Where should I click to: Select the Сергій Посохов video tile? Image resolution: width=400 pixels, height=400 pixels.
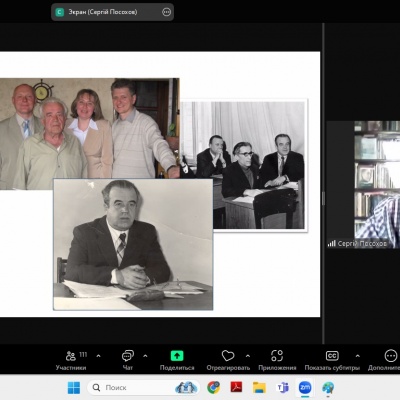point(363,185)
